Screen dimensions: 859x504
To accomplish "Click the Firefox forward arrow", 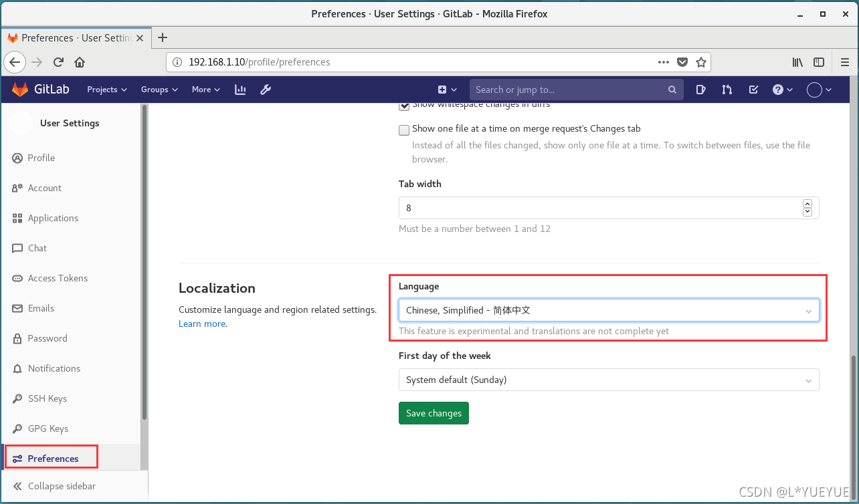I will (37, 62).
